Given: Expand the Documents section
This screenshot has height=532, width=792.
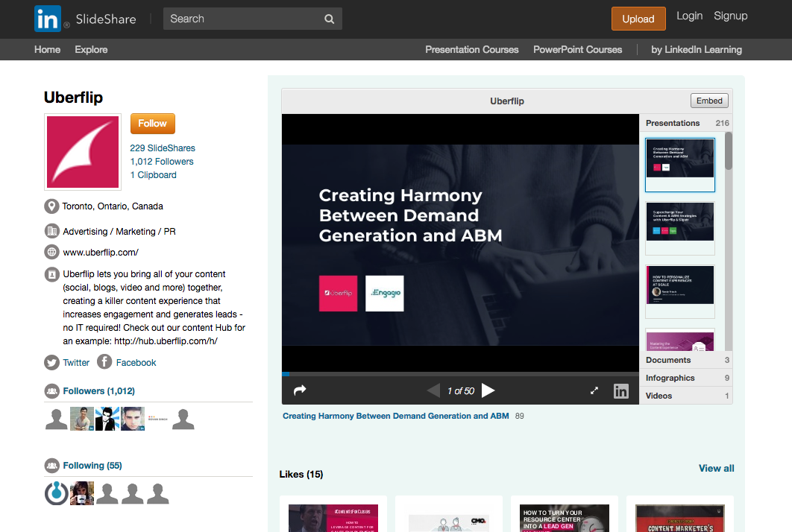Looking at the screenshot, I should point(686,360).
